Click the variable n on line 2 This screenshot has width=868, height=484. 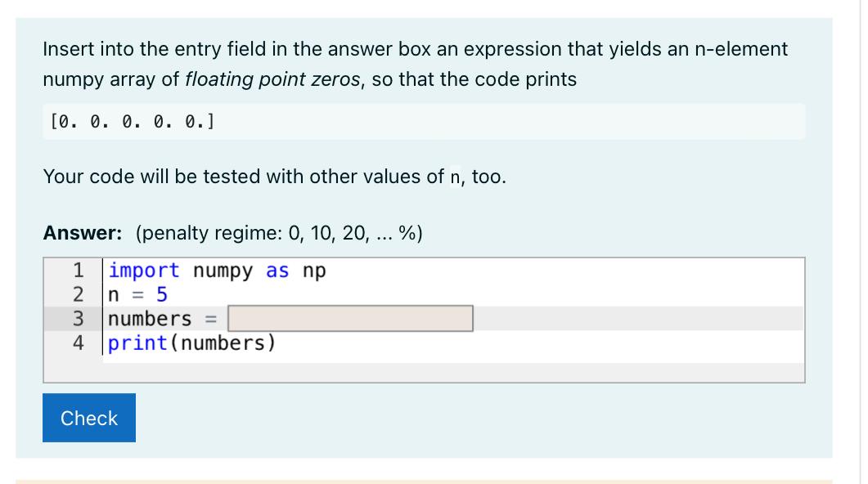pos(114,295)
